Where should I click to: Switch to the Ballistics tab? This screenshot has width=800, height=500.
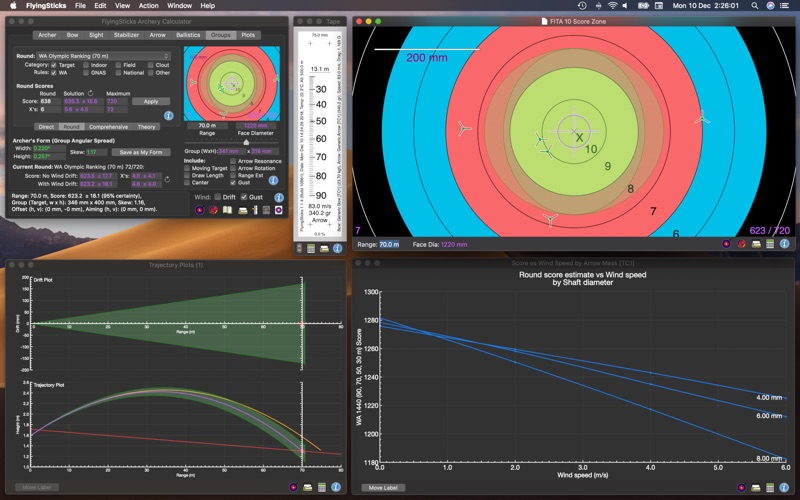click(x=187, y=35)
